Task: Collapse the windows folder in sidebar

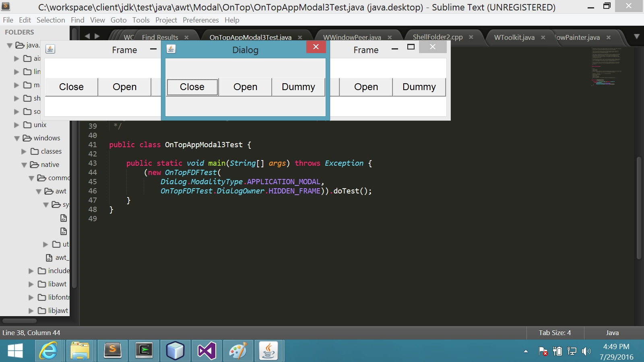Action: click(17, 138)
